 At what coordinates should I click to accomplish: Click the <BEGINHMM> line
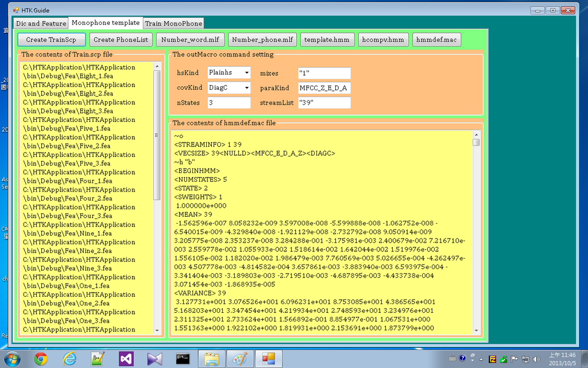tap(197, 170)
